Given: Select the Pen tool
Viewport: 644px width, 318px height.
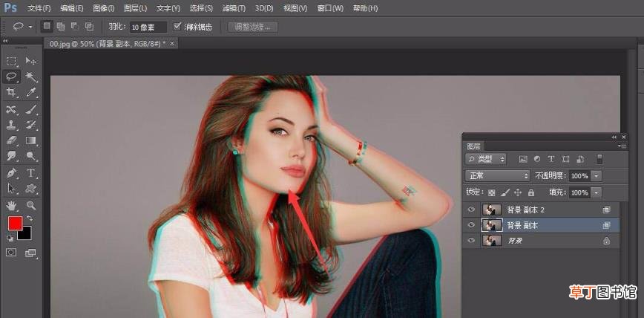Looking at the screenshot, I should point(12,173).
